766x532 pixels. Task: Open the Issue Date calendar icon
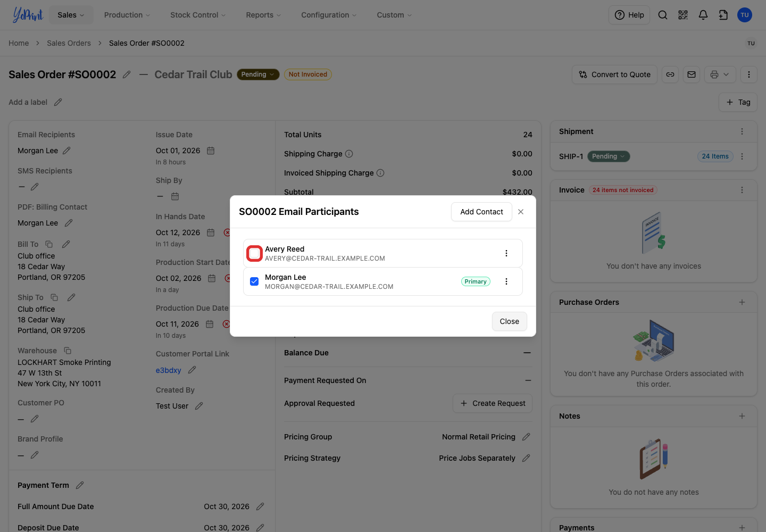[211, 151]
